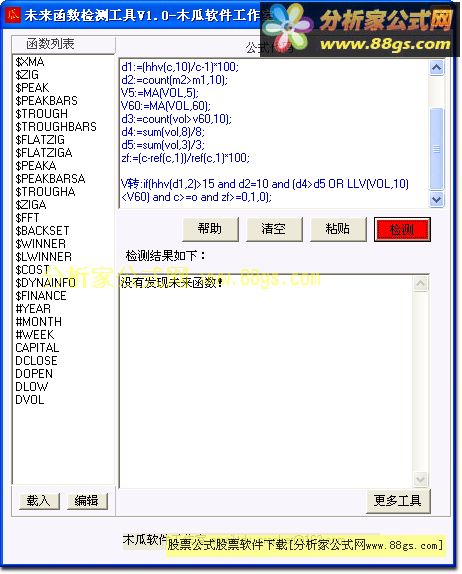Select $ZIG in function list
Image resolution: width=462 pixels, height=574 pixels.
click(x=27, y=75)
